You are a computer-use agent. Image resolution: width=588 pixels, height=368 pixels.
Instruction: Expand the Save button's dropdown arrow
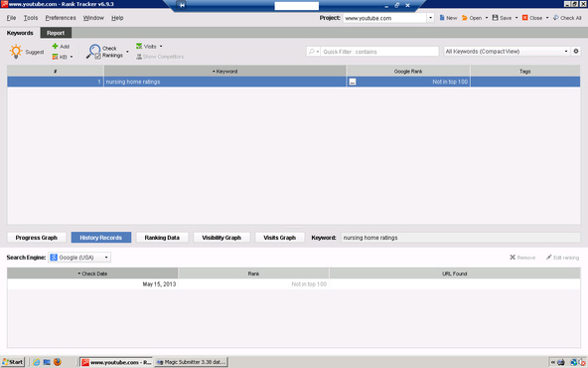[x=516, y=18]
